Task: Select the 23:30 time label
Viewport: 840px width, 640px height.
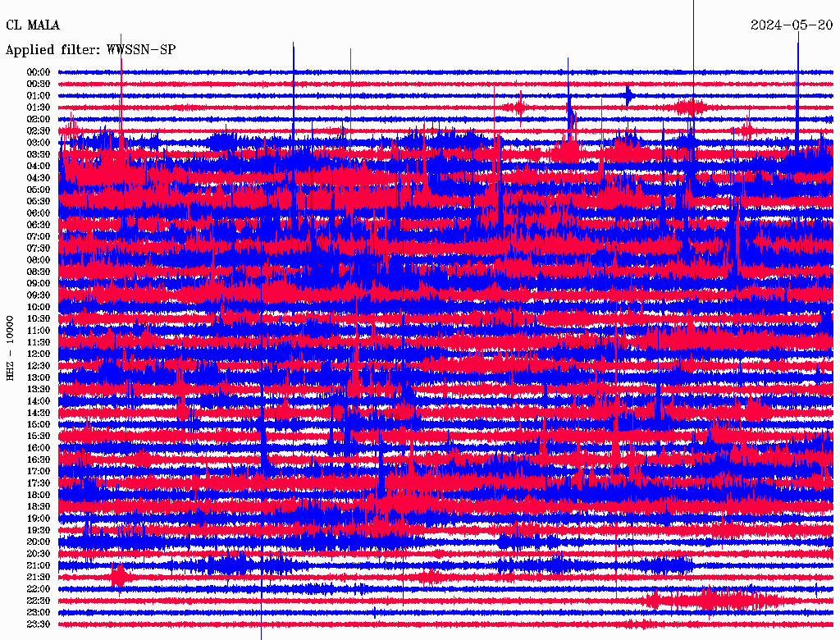Action: tap(39, 624)
